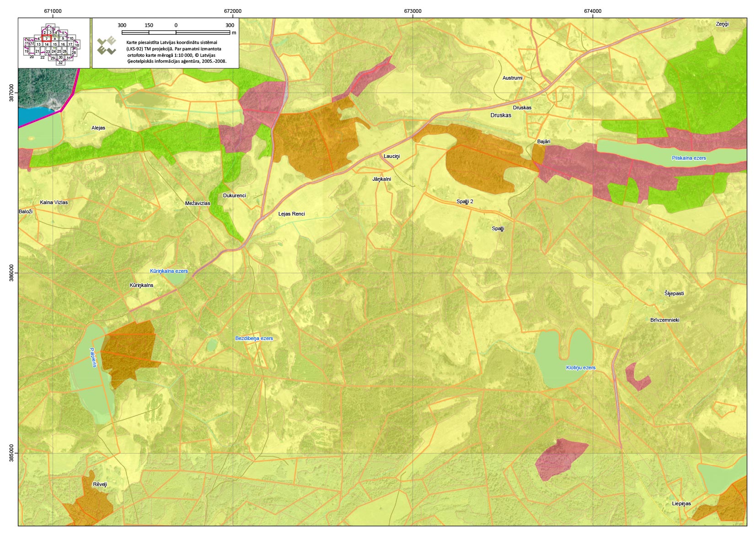
Task: Select the Brīvzemnieki place label
Action: click(665, 320)
